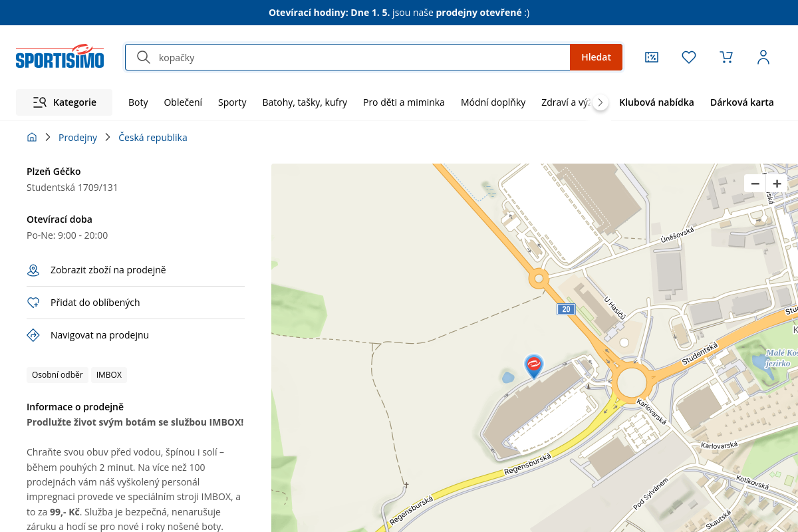Select the IMBOX service tag
The height and width of the screenshot is (532, 798).
(x=109, y=375)
